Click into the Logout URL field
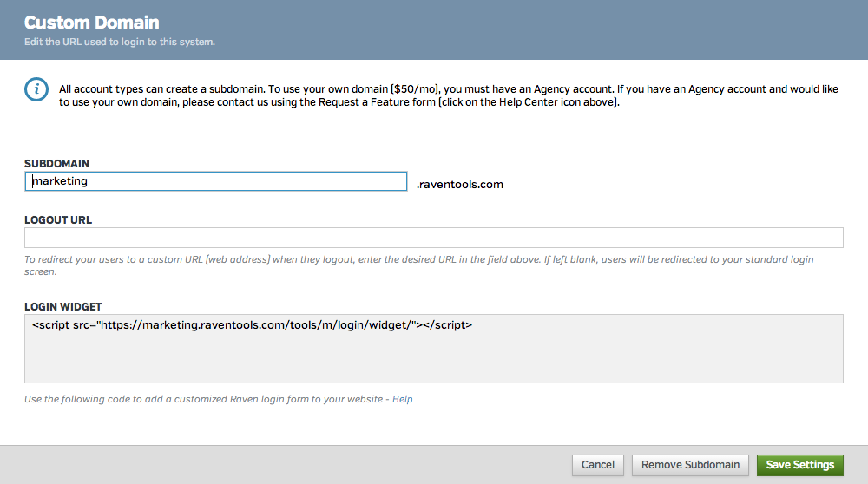Image resolution: width=868 pixels, height=484 pixels. pos(433,238)
